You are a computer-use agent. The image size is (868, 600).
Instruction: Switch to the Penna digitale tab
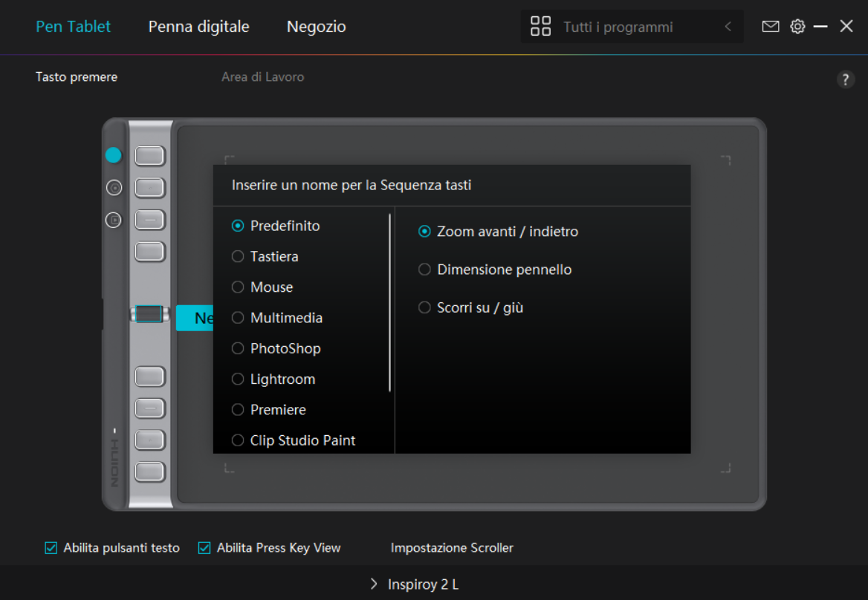click(198, 27)
